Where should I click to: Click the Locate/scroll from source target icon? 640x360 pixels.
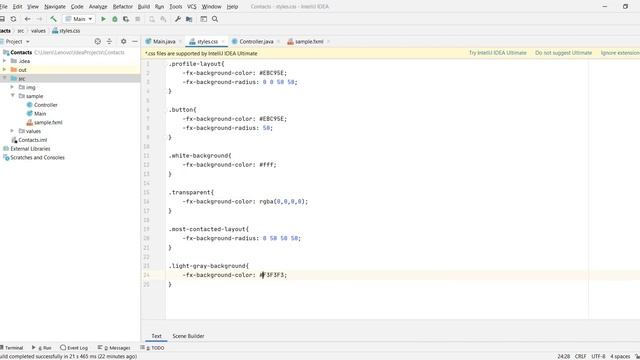pos(98,41)
